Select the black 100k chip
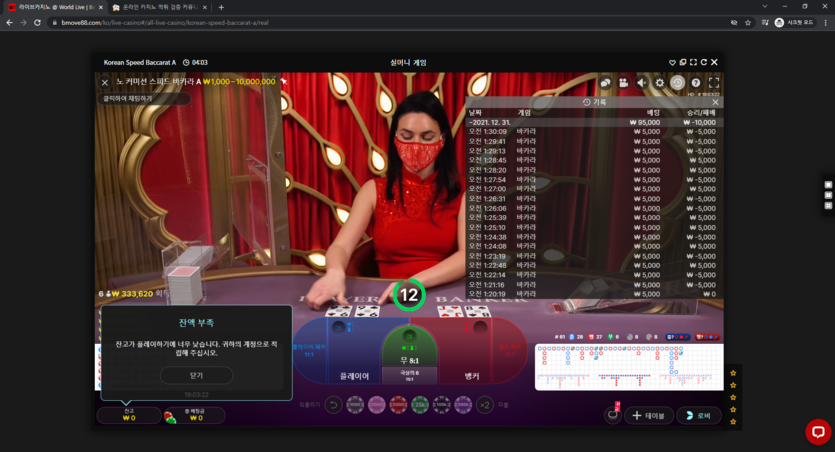The width and height of the screenshot is (835, 452). click(x=441, y=405)
